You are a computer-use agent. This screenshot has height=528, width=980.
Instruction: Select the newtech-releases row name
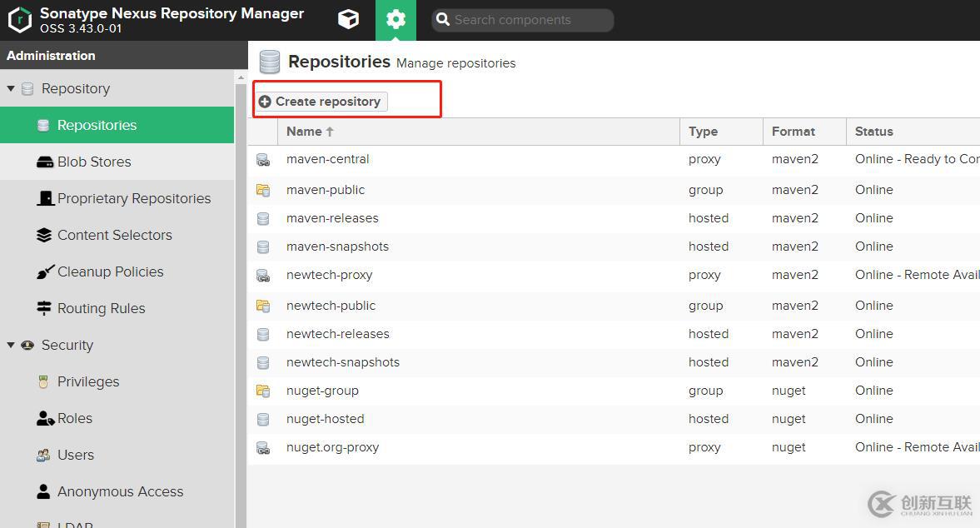337,334
